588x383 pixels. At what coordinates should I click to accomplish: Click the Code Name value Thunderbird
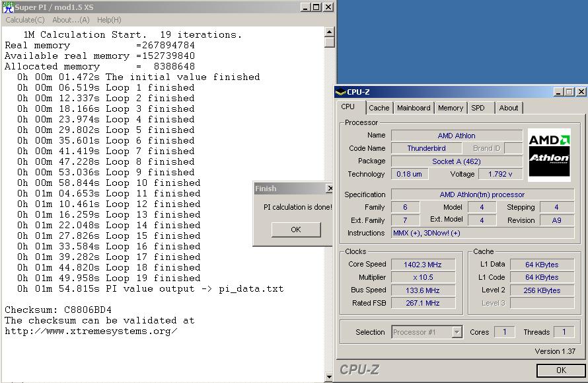[x=426, y=148]
